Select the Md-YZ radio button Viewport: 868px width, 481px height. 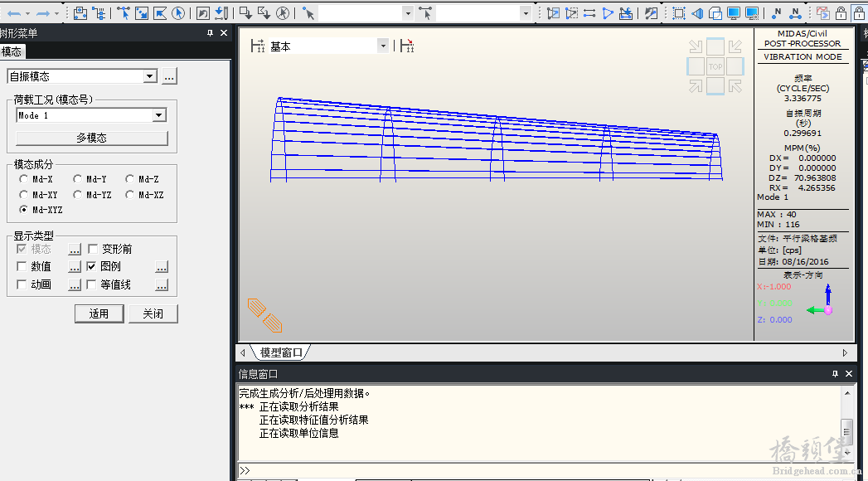pyautogui.click(x=77, y=194)
